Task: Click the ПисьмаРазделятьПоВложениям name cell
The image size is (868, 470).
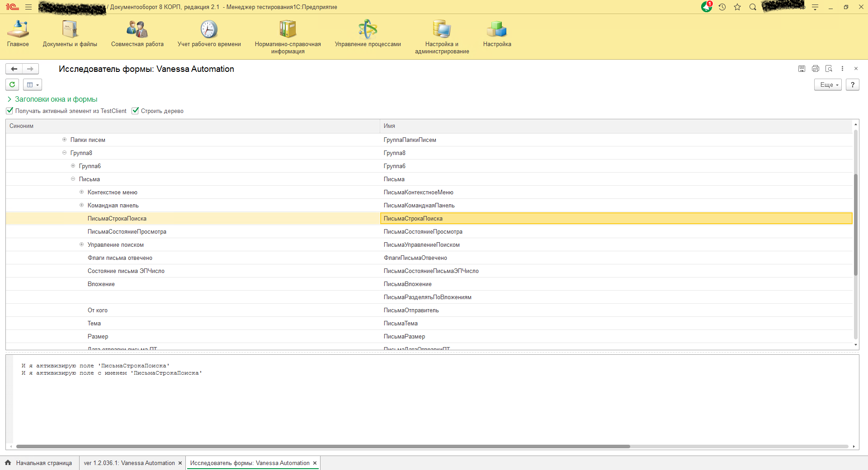Action: click(x=616, y=297)
